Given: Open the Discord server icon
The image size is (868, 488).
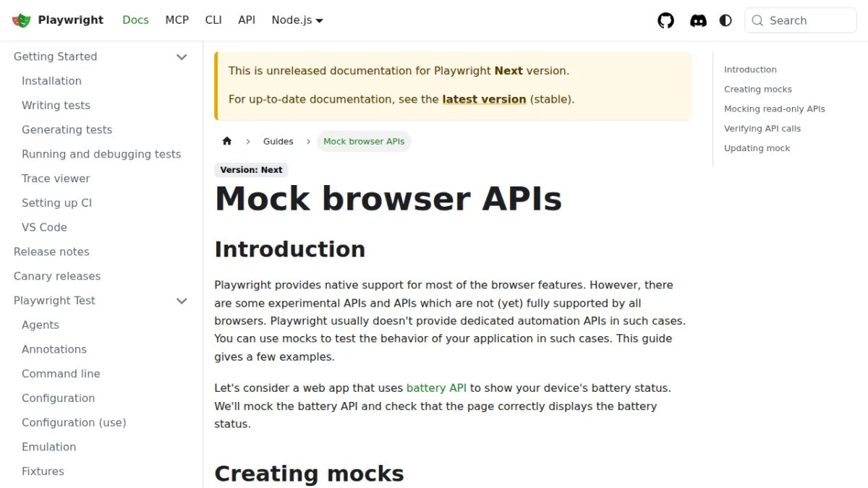Looking at the screenshot, I should pyautogui.click(x=698, y=20).
